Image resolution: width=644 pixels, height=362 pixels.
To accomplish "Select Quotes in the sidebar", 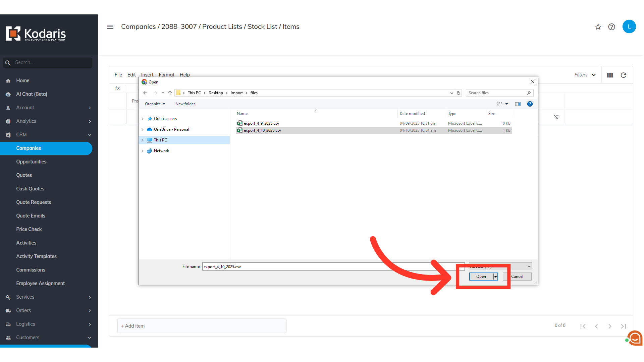I will [24, 175].
